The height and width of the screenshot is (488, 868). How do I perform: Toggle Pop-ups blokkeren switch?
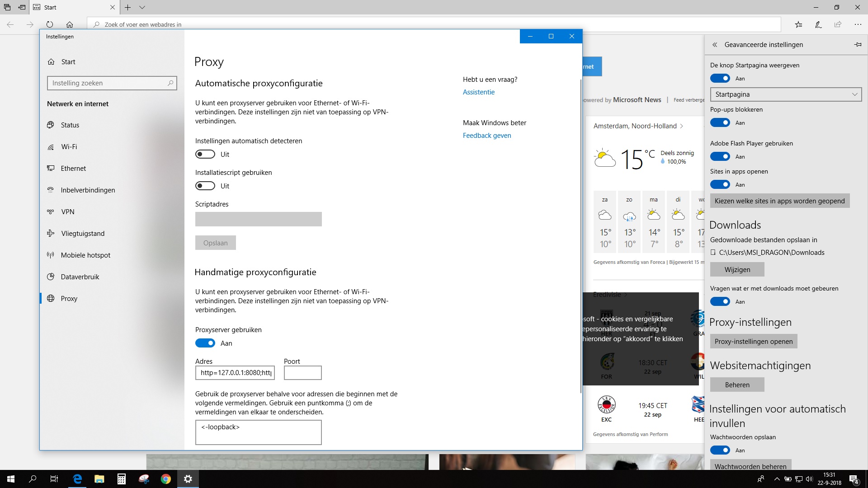(720, 122)
